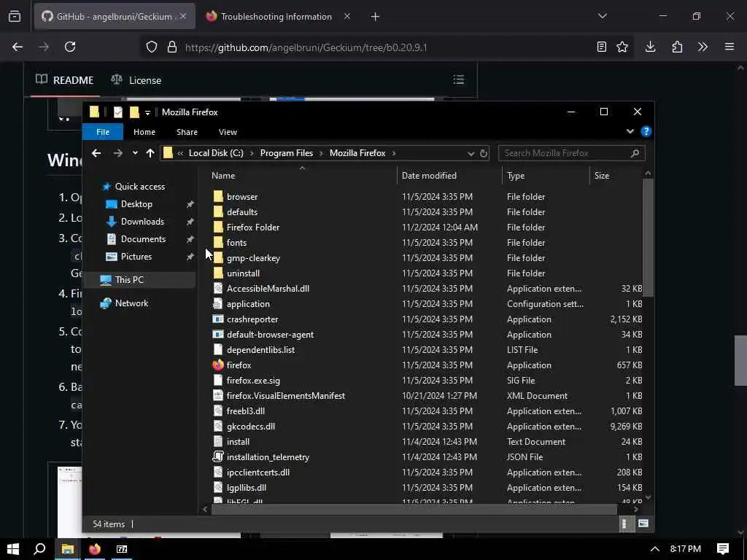The height and width of the screenshot is (560, 747).
Task: Open the Share ribbon tab
Action: coord(187,132)
